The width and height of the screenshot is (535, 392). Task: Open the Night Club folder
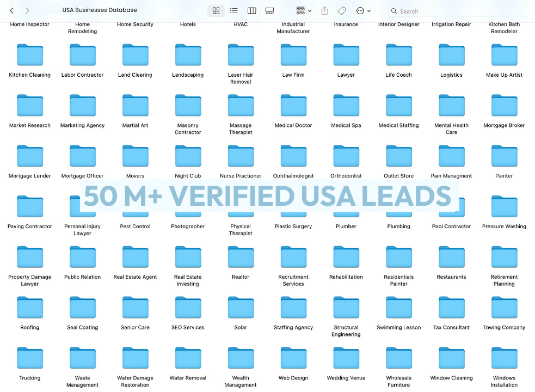coord(188,156)
